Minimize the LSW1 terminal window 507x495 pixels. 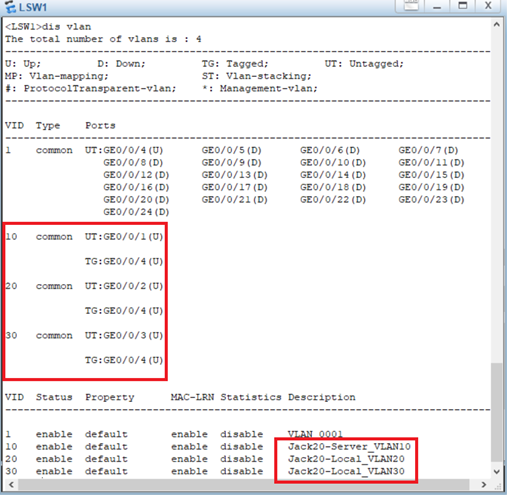437,6
